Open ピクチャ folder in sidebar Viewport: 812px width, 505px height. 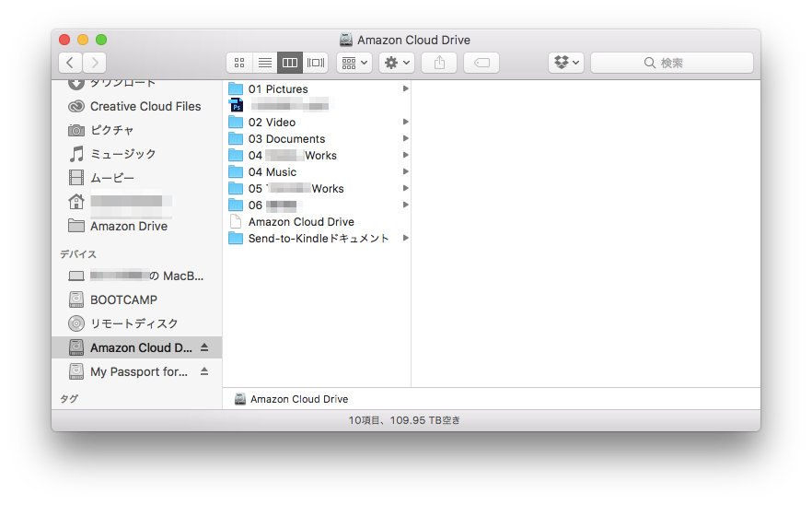pyautogui.click(x=136, y=130)
